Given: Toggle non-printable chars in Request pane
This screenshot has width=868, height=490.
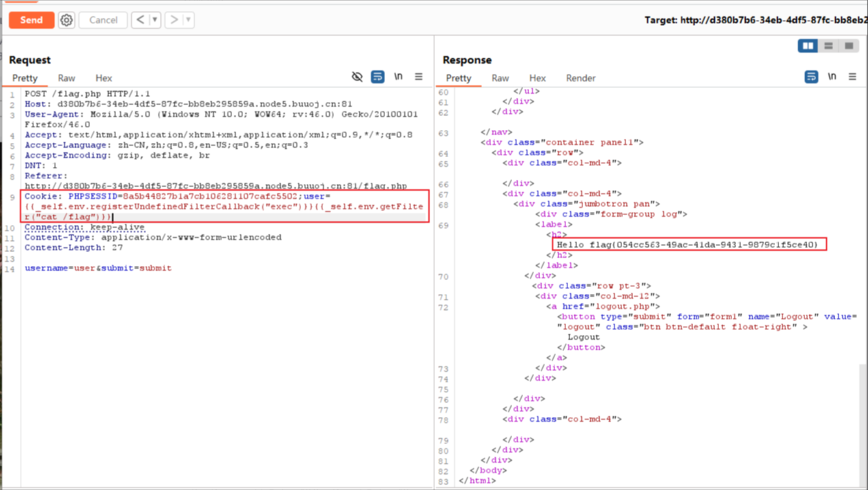Looking at the screenshot, I should [x=398, y=77].
